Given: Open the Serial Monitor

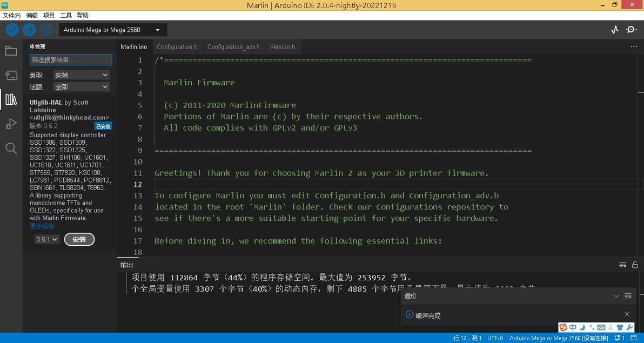Looking at the screenshot, I should 631,30.
